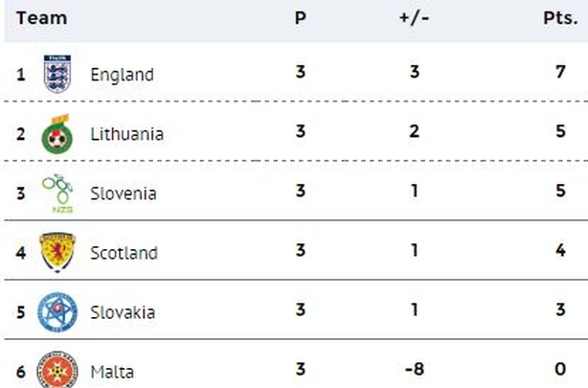Click the Lithuania team crest
Image resolution: width=588 pixels, height=388 pixels.
57,134
